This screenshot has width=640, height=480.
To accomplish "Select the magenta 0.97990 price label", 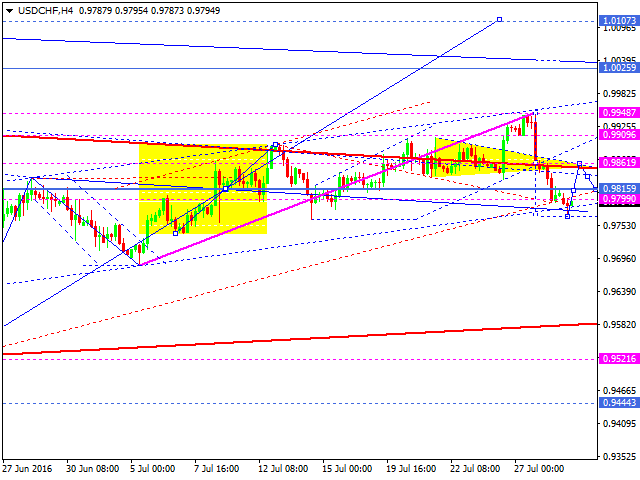I will click(x=619, y=199).
